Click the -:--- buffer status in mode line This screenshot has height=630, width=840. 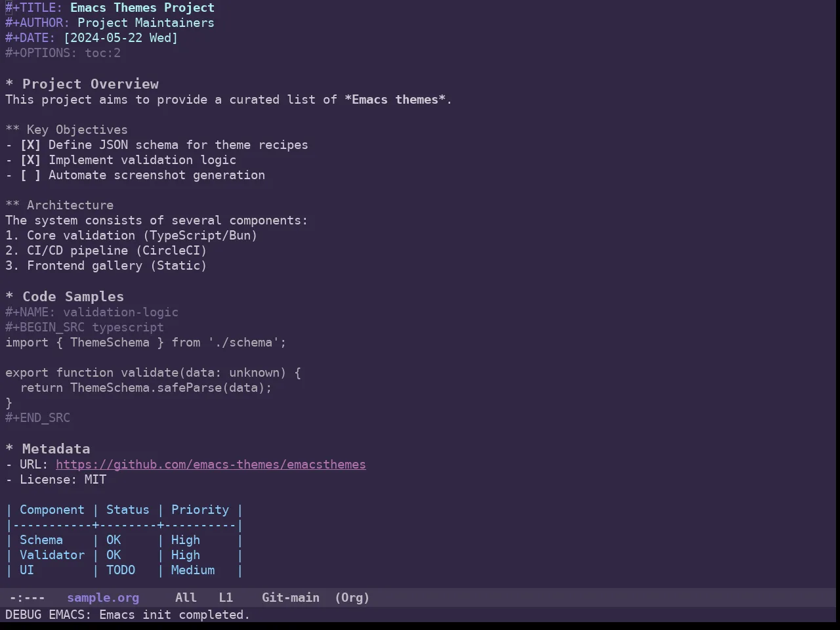[27, 598]
